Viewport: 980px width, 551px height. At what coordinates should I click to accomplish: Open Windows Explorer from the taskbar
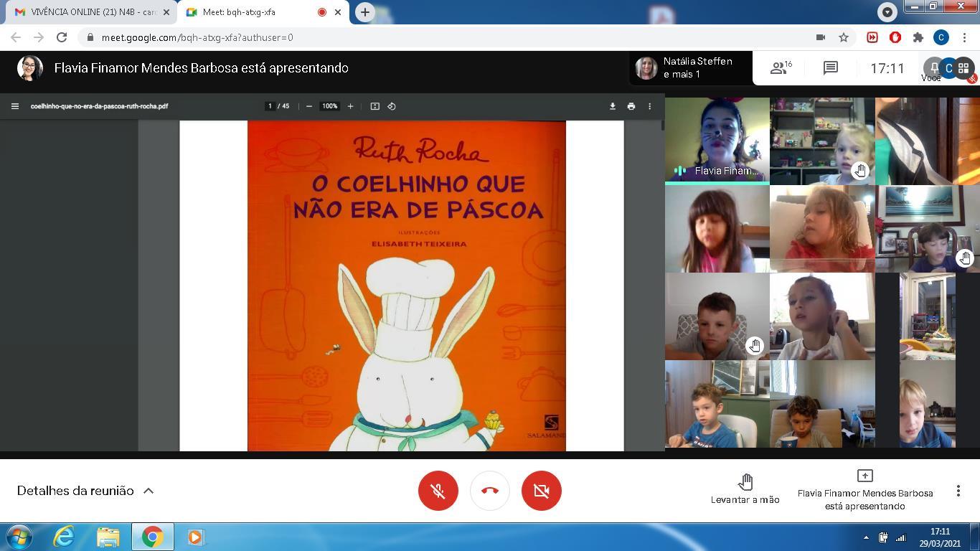click(108, 537)
